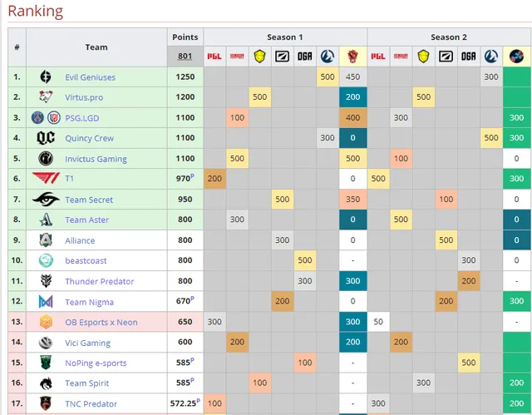Open the Virtus.pro team link
The width and height of the screenshot is (532, 415).
(84, 98)
